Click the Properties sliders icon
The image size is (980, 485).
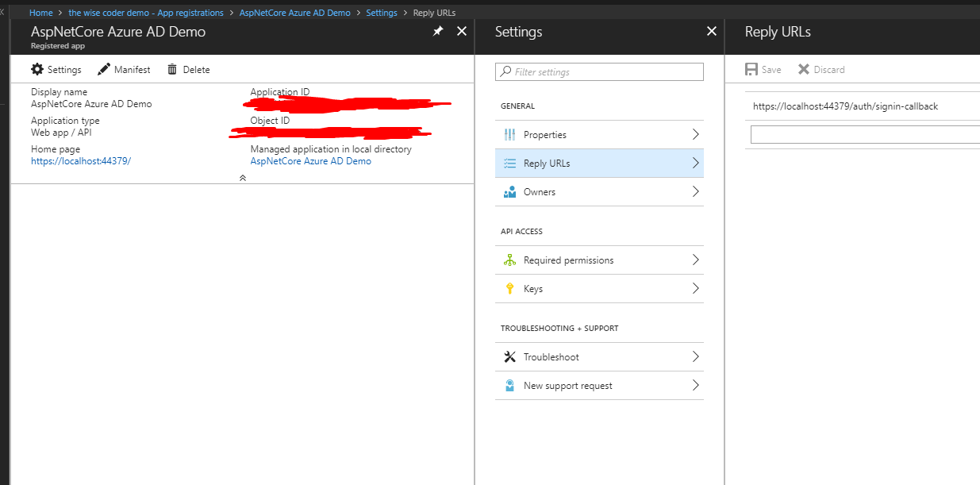point(509,135)
